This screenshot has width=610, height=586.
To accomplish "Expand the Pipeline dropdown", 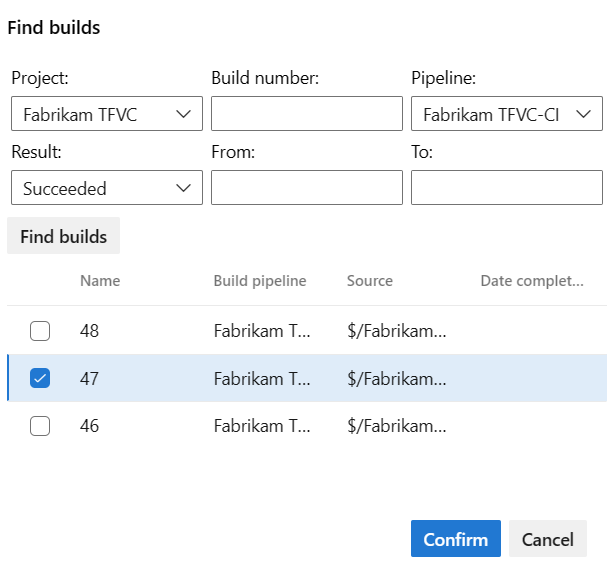I will click(507, 114).
